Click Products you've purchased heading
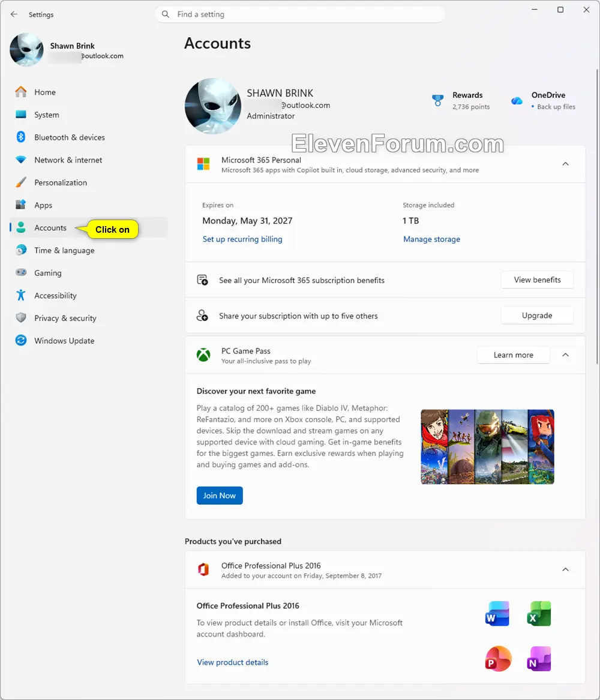 (x=233, y=541)
